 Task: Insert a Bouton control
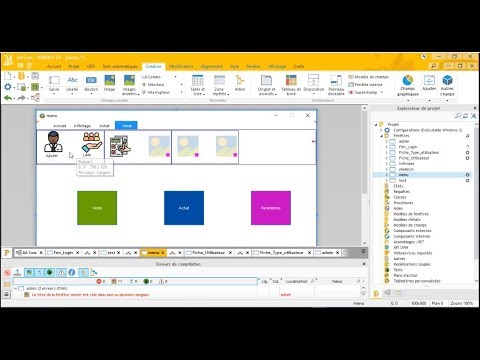point(91,83)
